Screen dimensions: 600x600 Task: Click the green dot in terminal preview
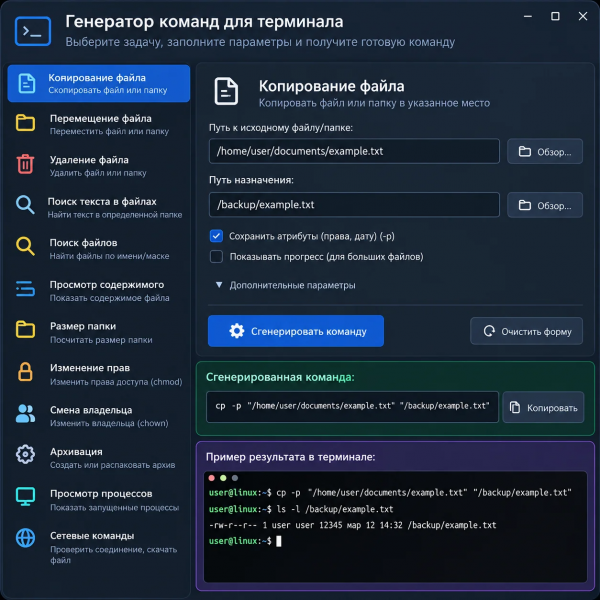coord(223,478)
